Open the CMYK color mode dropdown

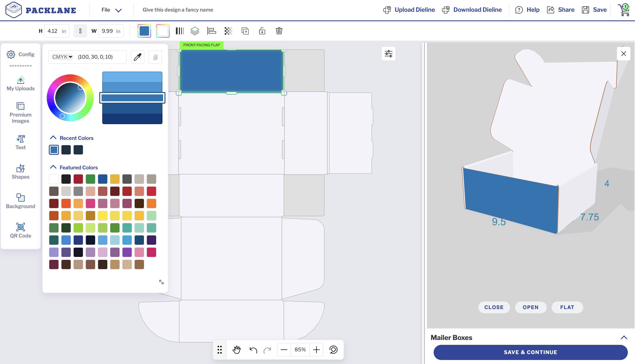(62, 57)
